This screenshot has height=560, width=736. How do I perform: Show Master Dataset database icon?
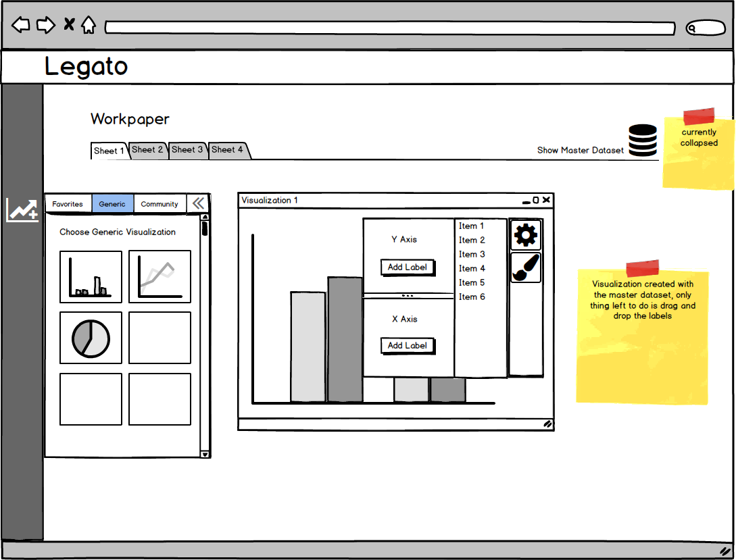click(x=643, y=141)
